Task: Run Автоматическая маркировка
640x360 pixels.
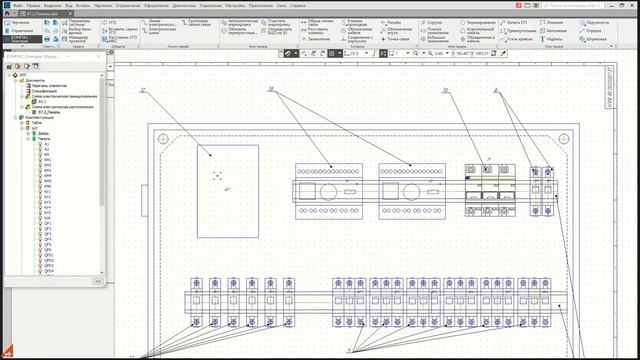Action: 240,22
